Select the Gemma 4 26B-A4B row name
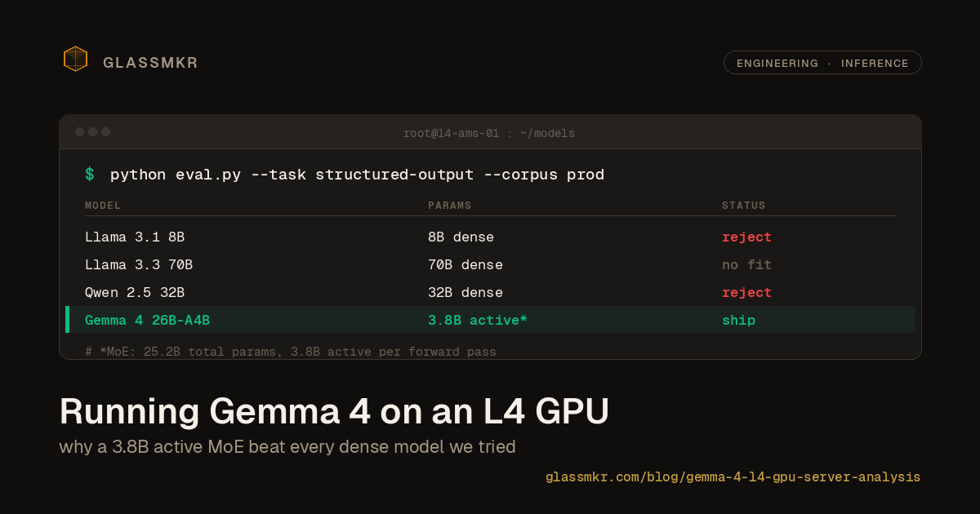Image resolution: width=980 pixels, height=514 pixels. 147,321
